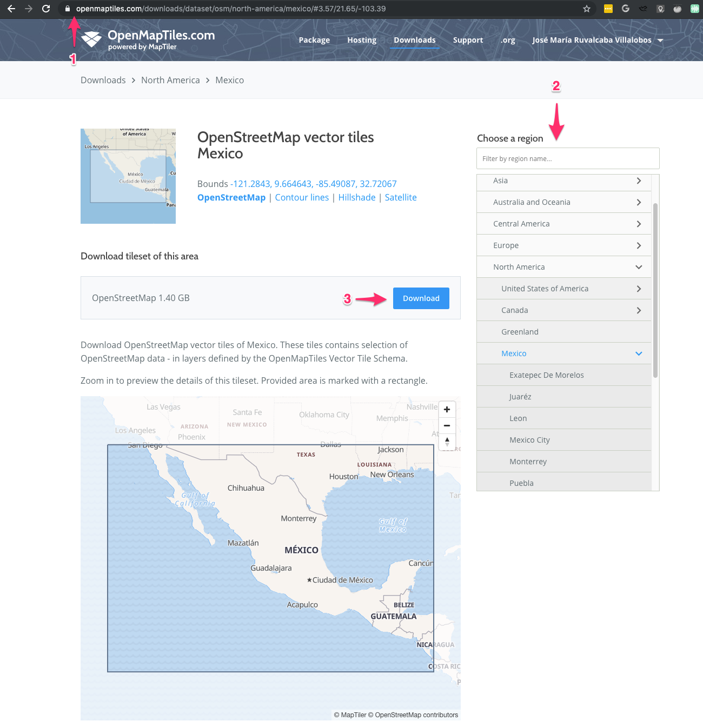Viewport: 703px width, 728px height.
Task: Select Juaréz in the region list
Action: tap(564, 397)
